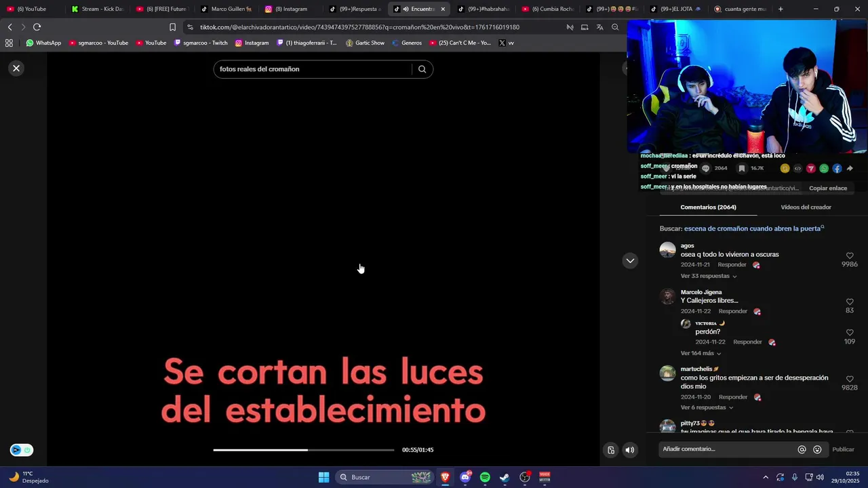
Task: Reply to agos's comment
Action: 732,265
